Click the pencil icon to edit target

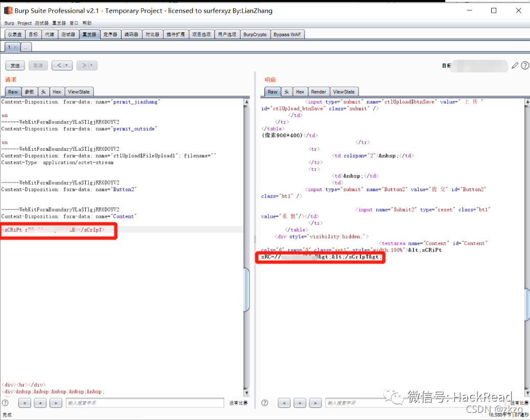[515, 65]
